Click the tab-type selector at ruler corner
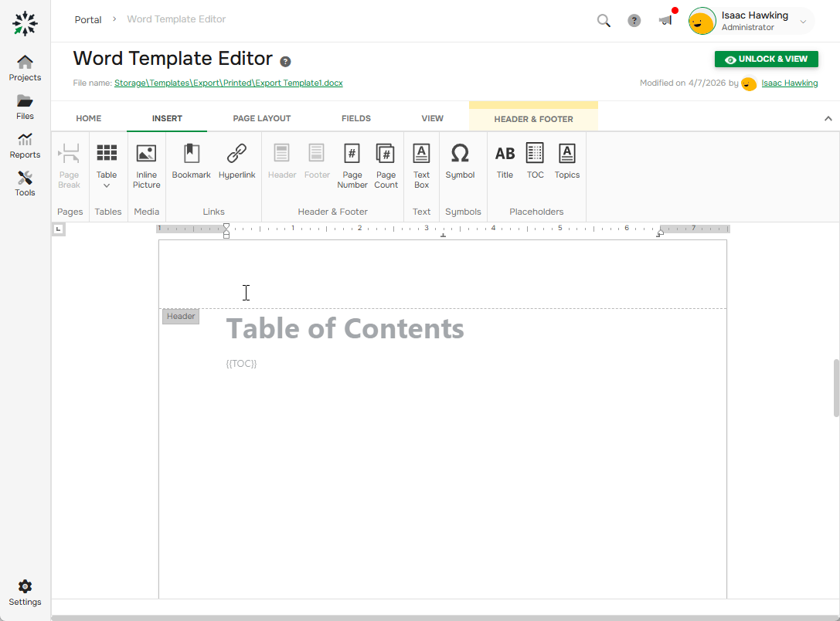 pos(59,229)
